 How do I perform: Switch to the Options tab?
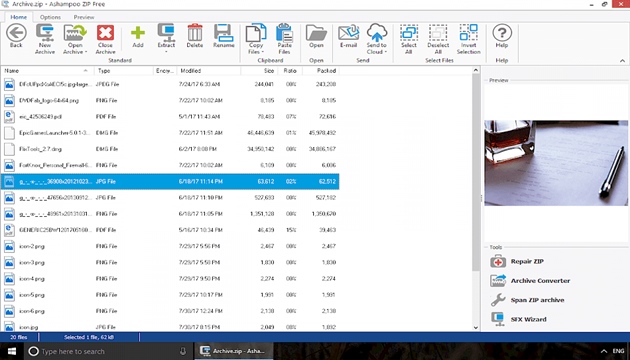click(x=50, y=17)
